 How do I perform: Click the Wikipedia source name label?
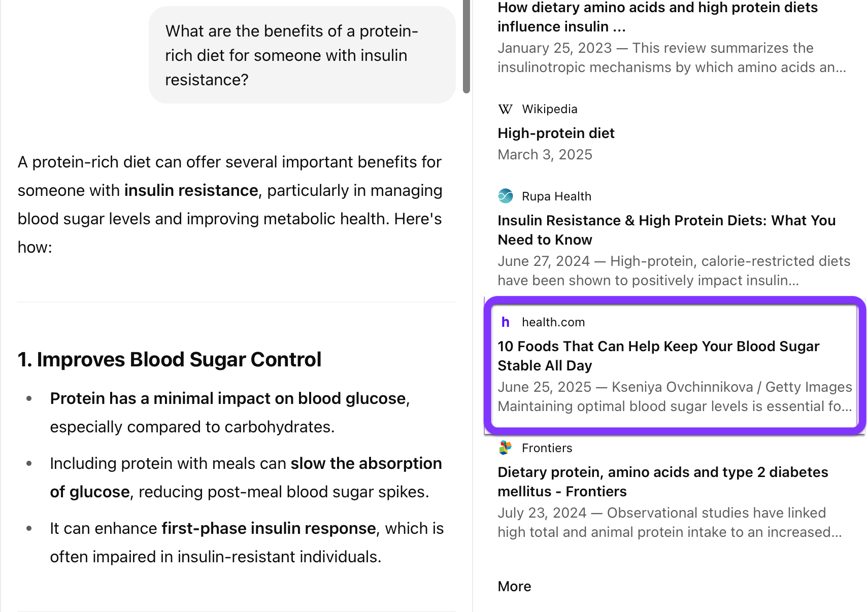click(550, 109)
